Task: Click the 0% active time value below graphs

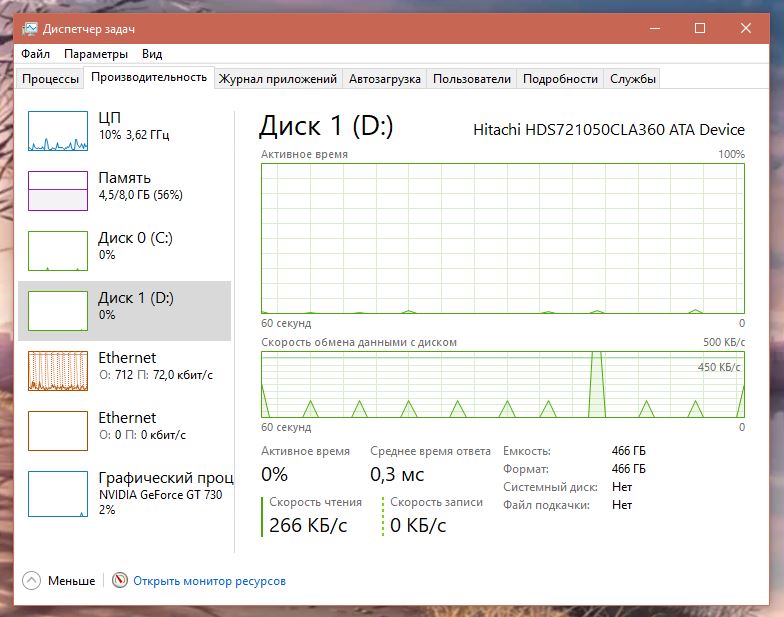Action: pos(274,474)
